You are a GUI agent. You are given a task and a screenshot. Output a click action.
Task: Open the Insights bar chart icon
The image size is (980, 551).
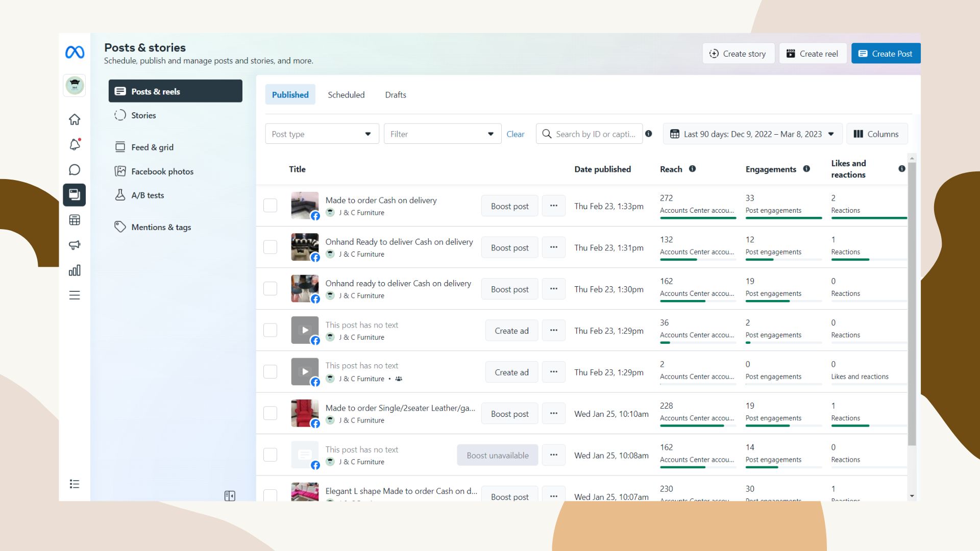point(75,270)
